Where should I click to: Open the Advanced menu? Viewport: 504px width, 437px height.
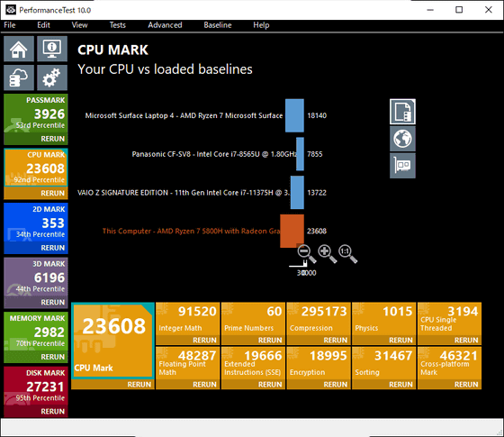click(x=165, y=25)
